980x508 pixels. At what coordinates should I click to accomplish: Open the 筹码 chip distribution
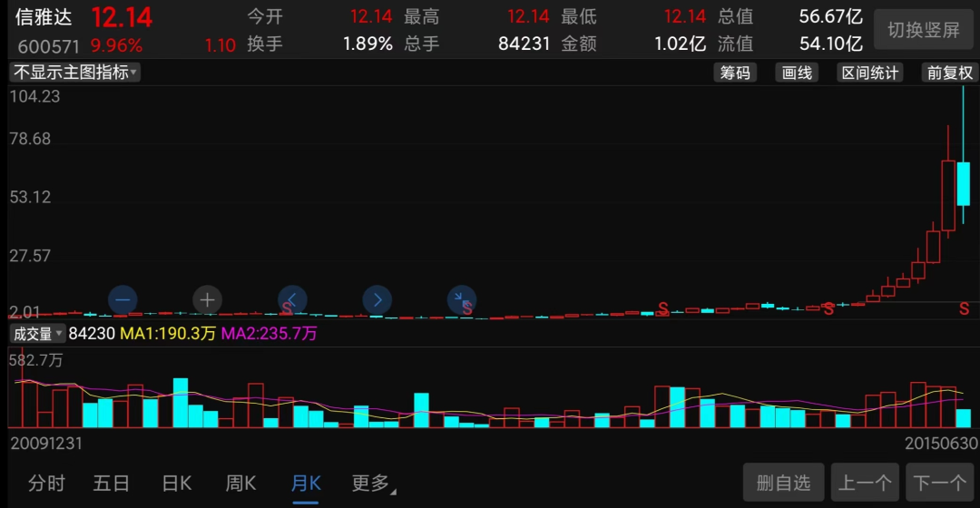click(x=735, y=73)
